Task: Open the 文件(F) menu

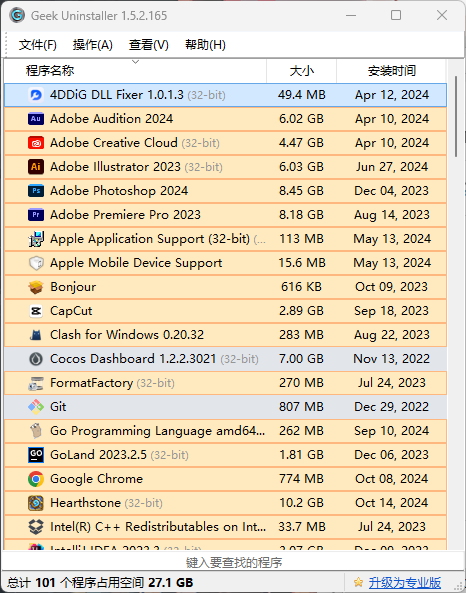Action: point(38,45)
